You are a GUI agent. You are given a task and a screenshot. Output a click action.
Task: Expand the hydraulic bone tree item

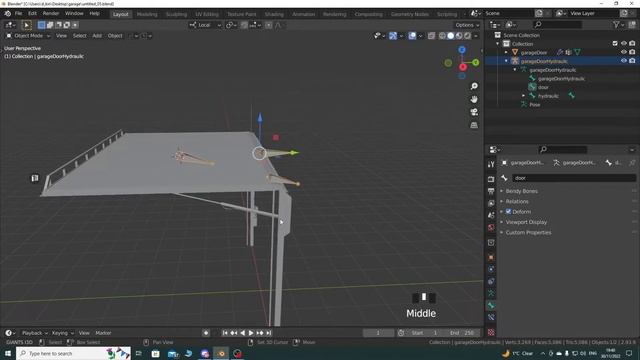[x=524, y=96]
